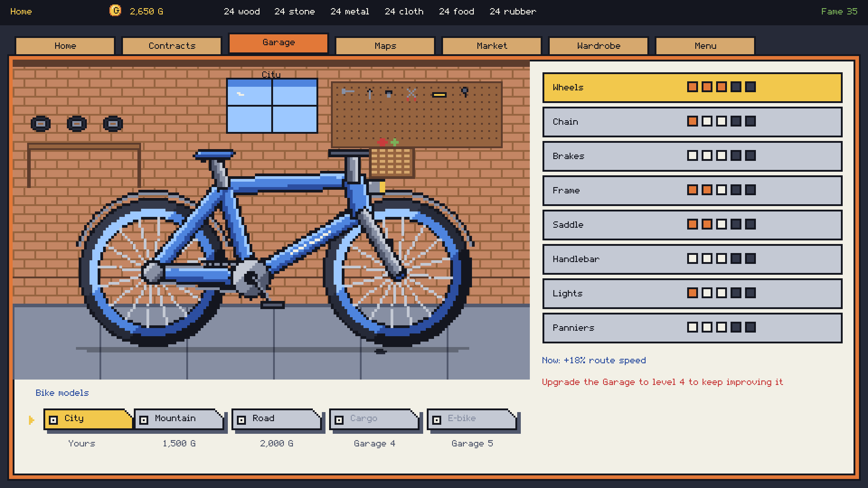
Task: Go to the Market tab
Action: tap(492, 46)
